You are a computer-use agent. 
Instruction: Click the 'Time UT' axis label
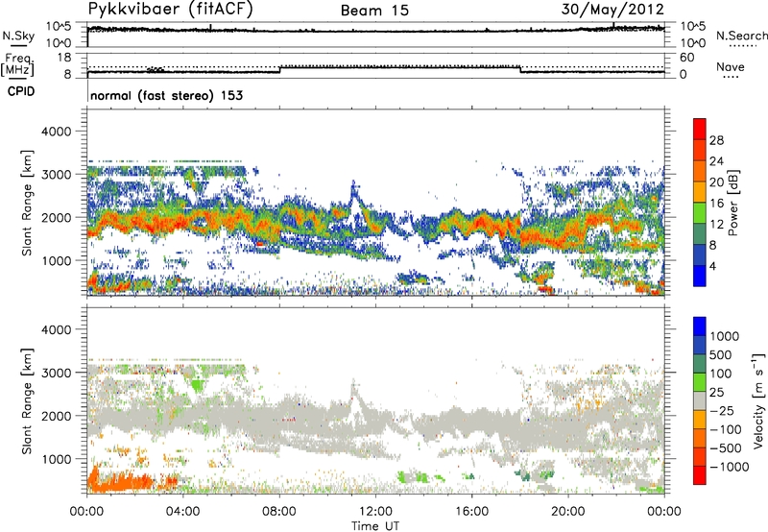pyautogui.click(x=375, y=526)
